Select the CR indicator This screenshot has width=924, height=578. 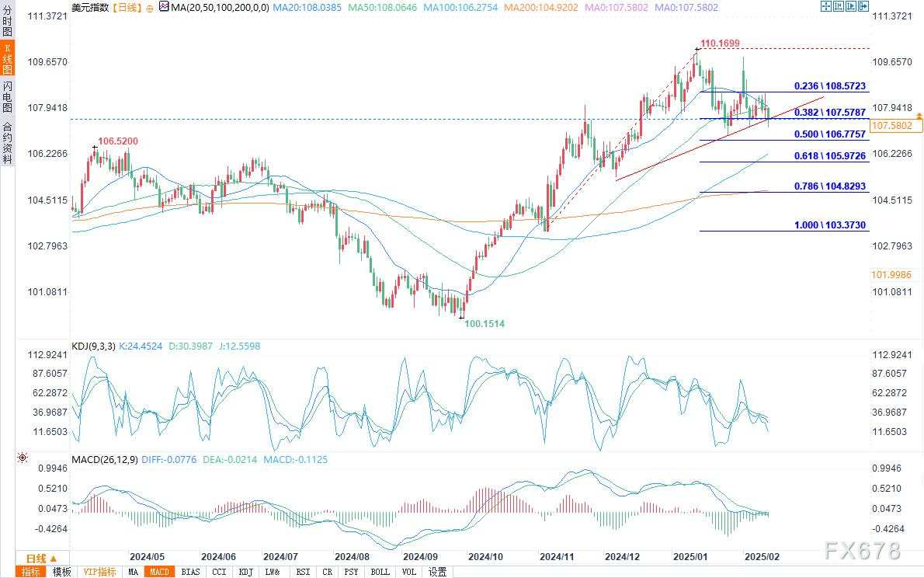pyautogui.click(x=328, y=572)
